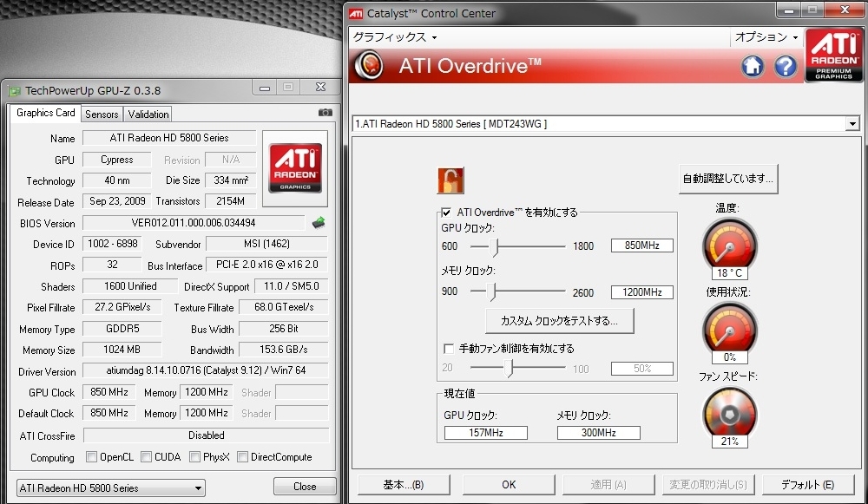
Task: Click the Bus Width 256 Bit value
Action: 284,329
